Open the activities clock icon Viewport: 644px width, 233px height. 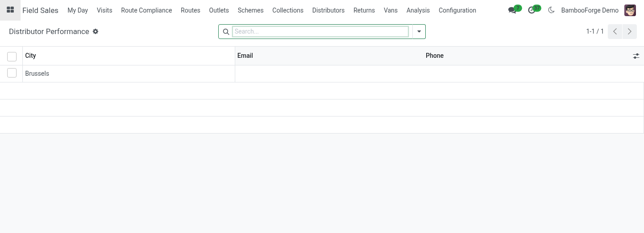(531, 10)
